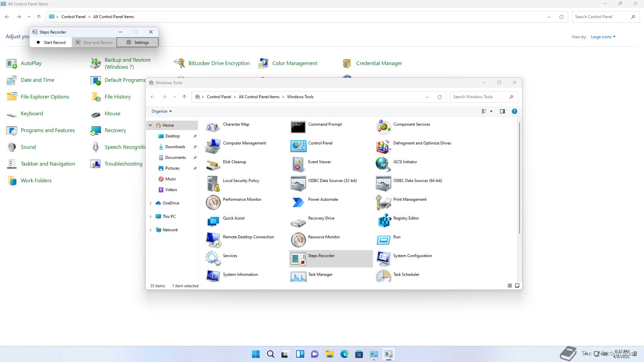Open ODBC Data Sources (32-bit) icon
Viewport: 644px width, 362px height.
point(298,184)
